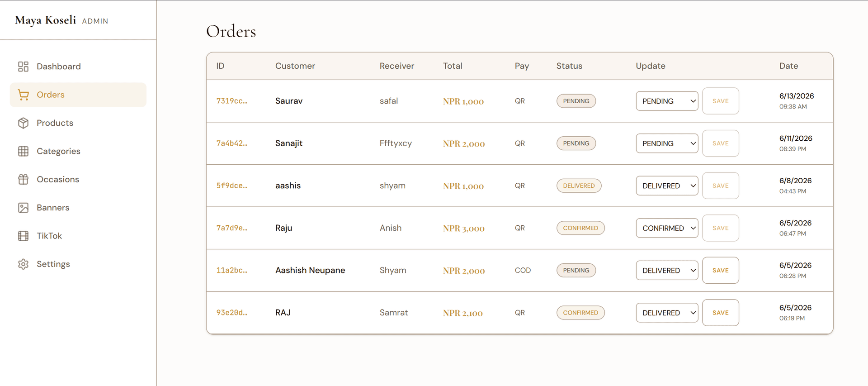Click the TikTok film icon
868x386 pixels.
[23, 236]
